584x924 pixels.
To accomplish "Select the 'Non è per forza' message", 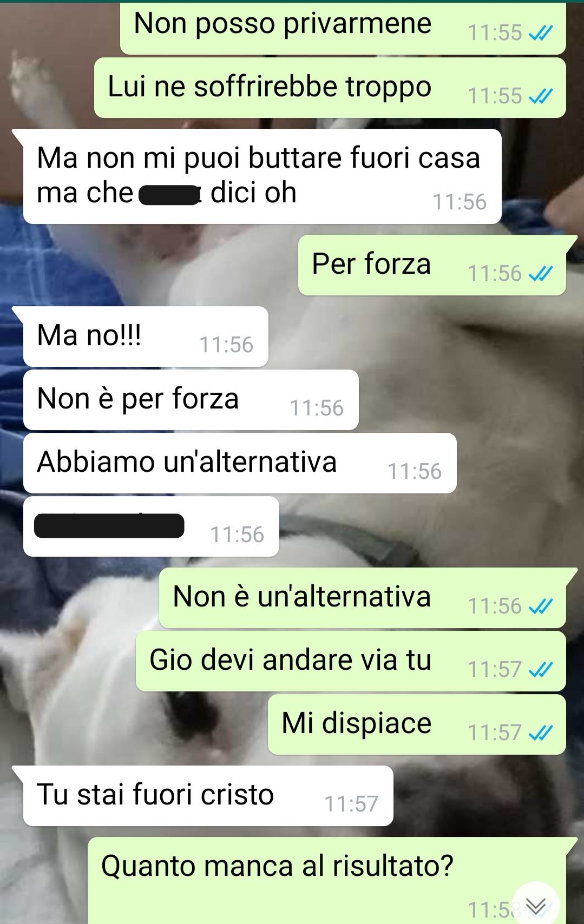I will tap(191, 400).
